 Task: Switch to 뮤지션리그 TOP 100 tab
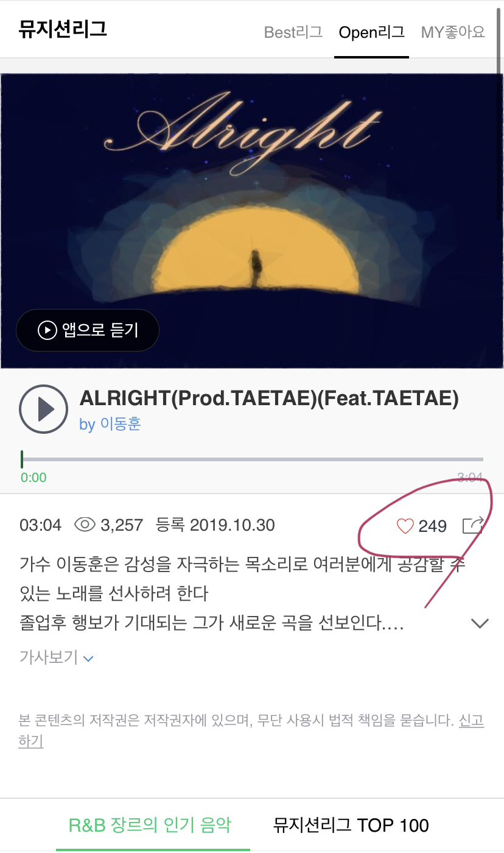pos(351,826)
